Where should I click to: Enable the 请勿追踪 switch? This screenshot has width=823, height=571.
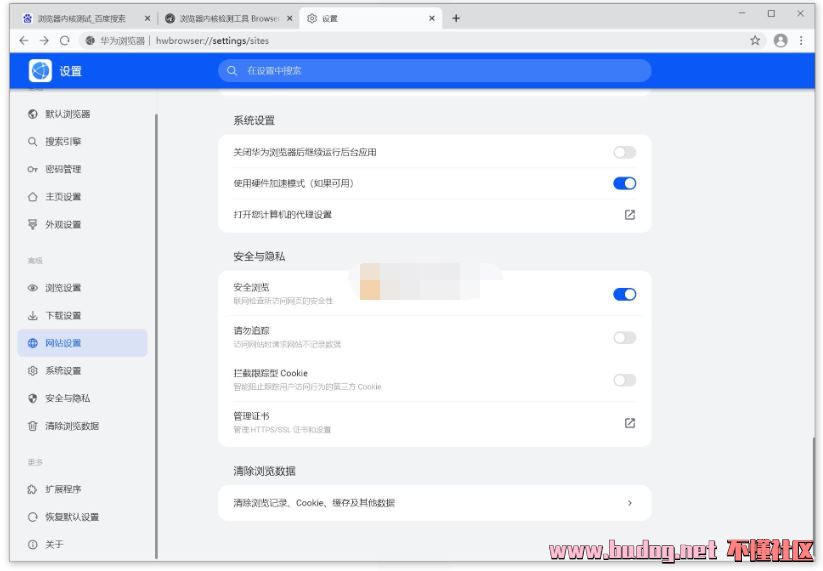pyautogui.click(x=625, y=337)
